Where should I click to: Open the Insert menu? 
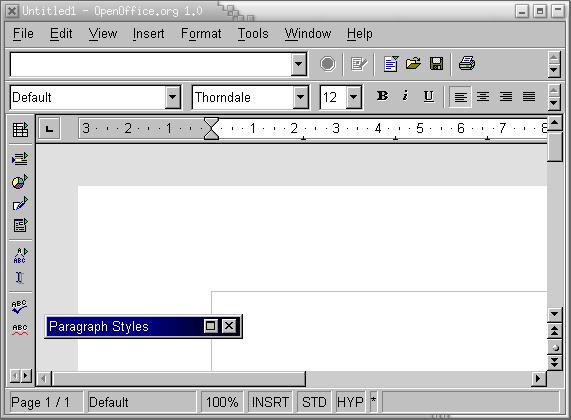coord(148,34)
